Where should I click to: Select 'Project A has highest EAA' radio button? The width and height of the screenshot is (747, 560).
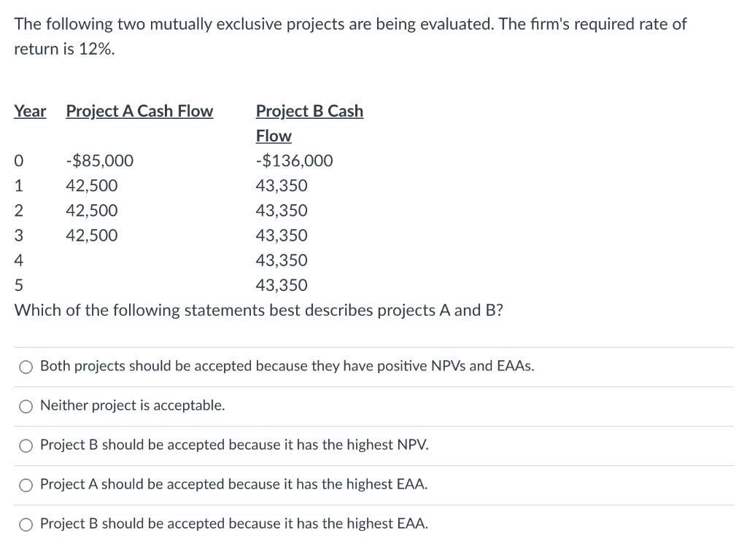(26, 485)
